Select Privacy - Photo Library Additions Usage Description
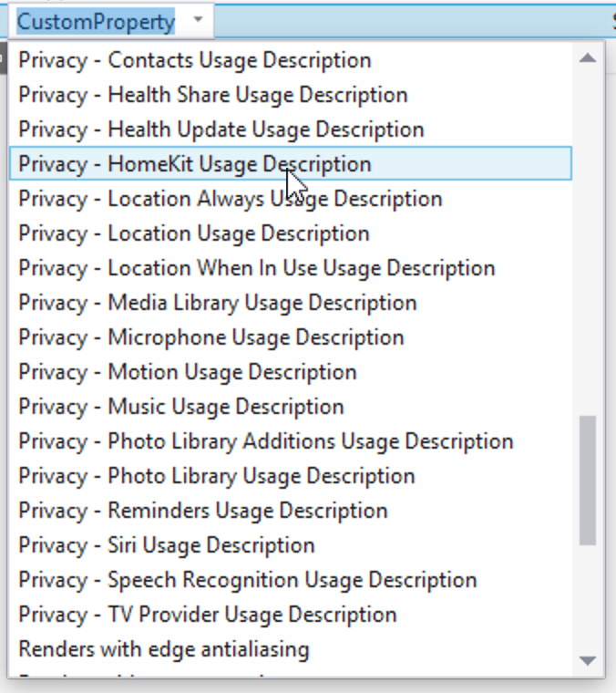This screenshot has width=616, height=693. click(266, 442)
